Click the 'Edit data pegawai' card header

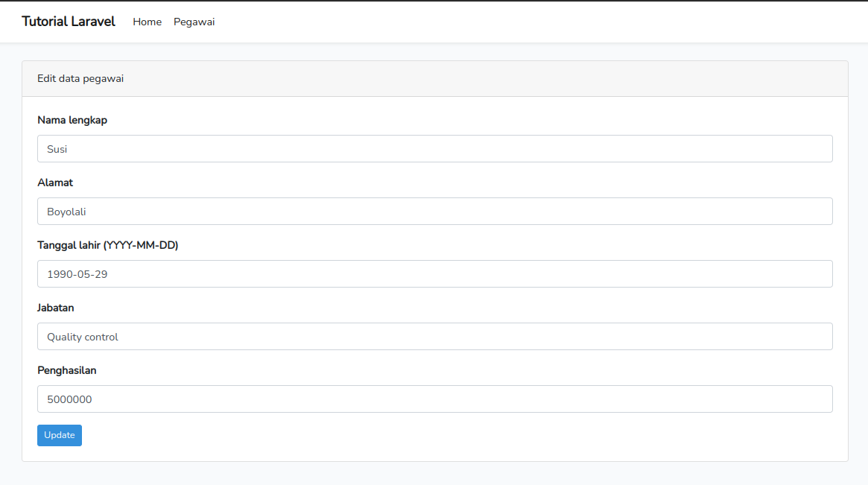80,79
